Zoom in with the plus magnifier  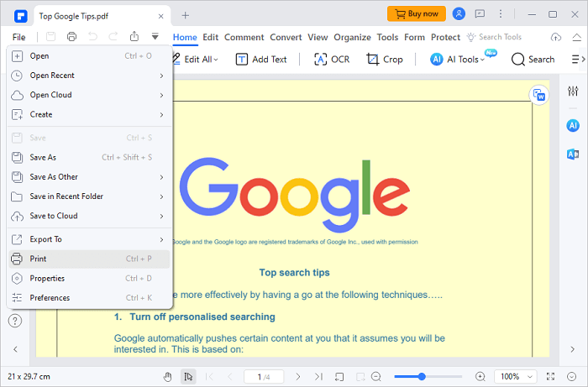[x=480, y=377]
